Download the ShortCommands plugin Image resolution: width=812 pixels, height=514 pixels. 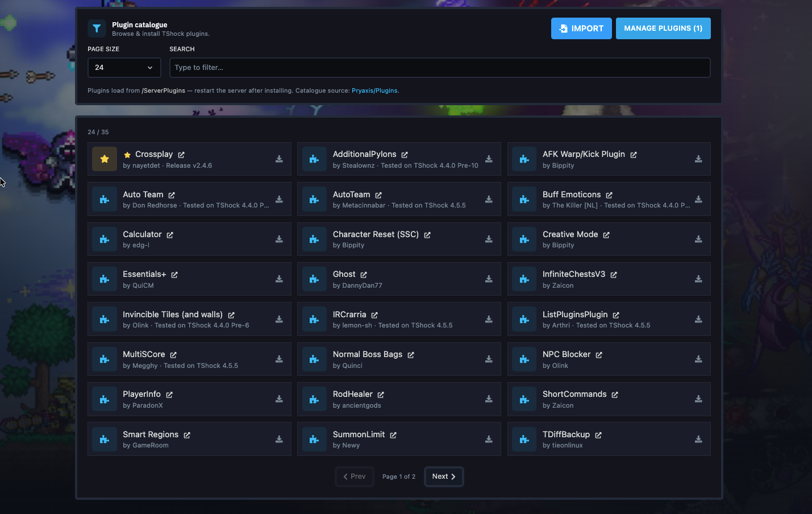tap(698, 399)
